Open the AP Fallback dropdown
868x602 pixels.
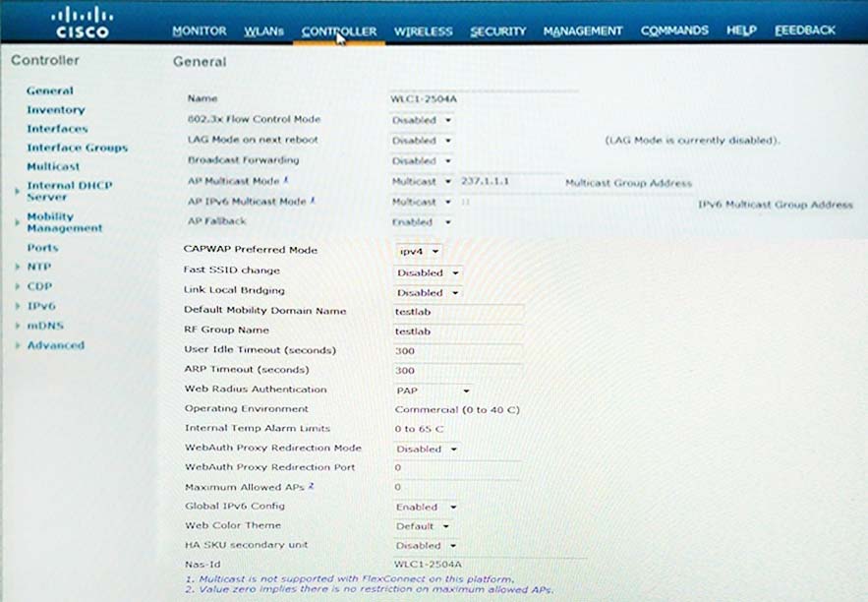pos(422,222)
